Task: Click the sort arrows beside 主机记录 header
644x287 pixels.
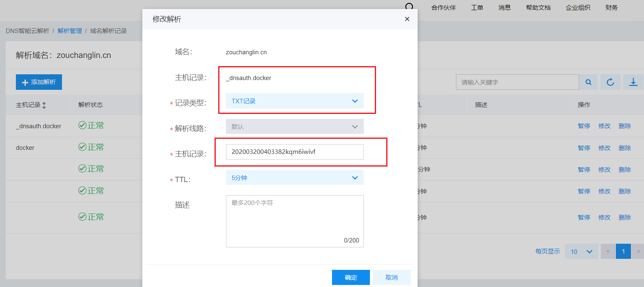Action: pos(44,105)
